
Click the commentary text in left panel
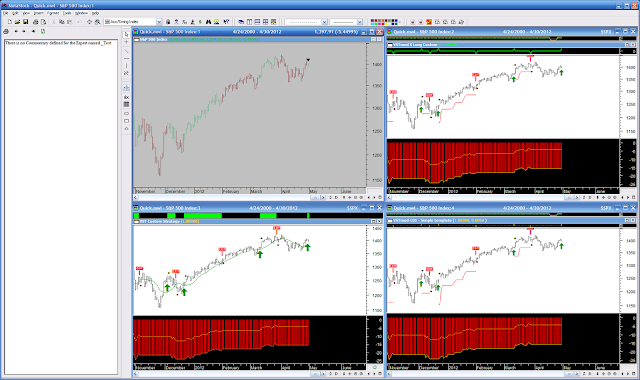58,43
